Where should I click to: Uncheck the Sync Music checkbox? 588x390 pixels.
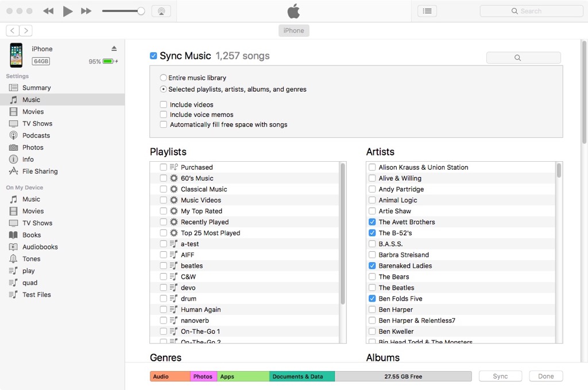click(x=153, y=56)
